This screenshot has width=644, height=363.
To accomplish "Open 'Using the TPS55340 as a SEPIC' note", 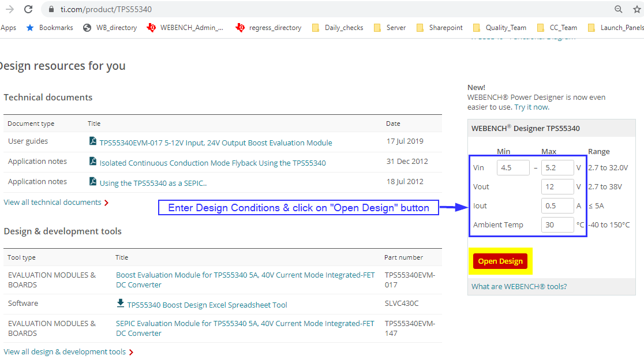I will tap(153, 183).
